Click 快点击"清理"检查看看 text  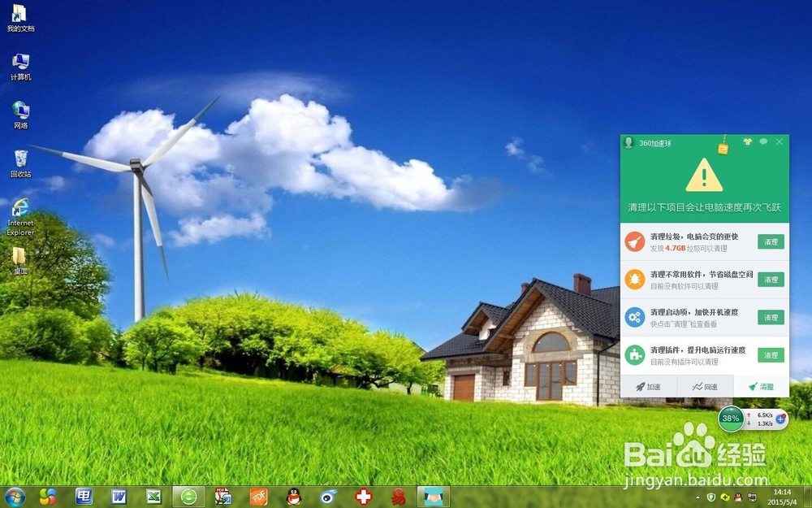(684, 324)
